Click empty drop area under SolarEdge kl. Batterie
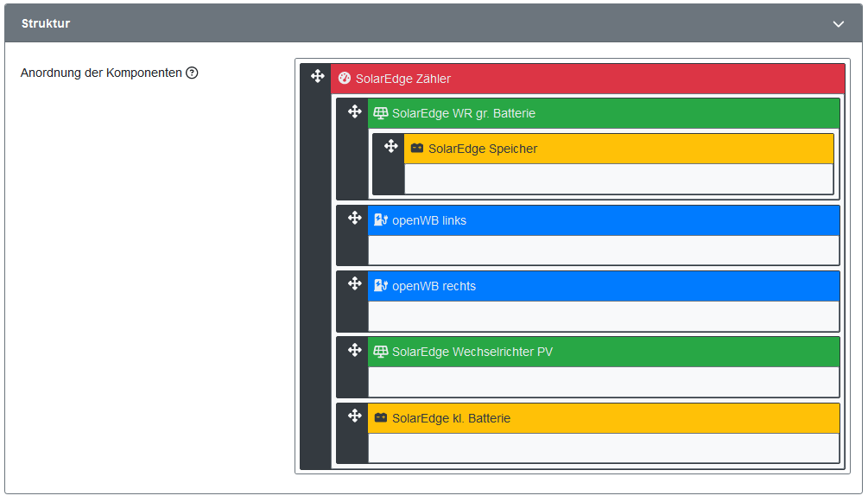868x502 pixels. click(604, 448)
